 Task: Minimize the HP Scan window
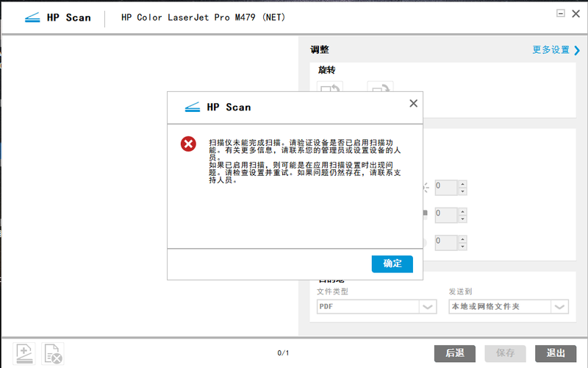pyautogui.click(x=561, y=13)
